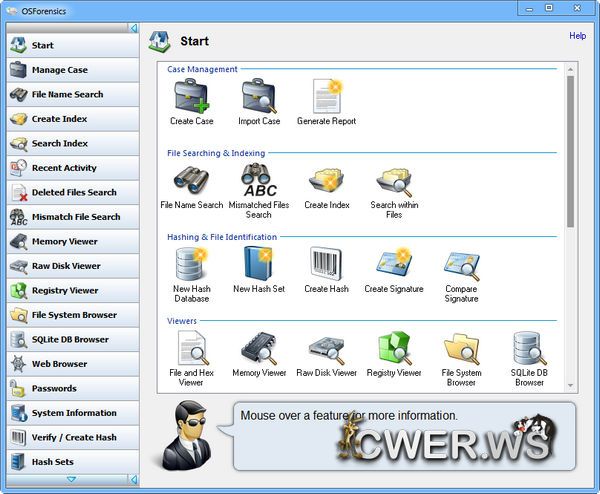Viewport: 600px width, 494px height.
Task: Select Manage Case in the sidebar
Action: [70, 70]
